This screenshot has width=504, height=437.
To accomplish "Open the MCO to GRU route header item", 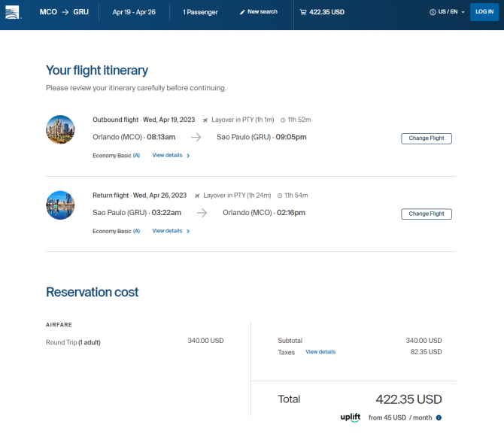I will click(x=64, y=12).
